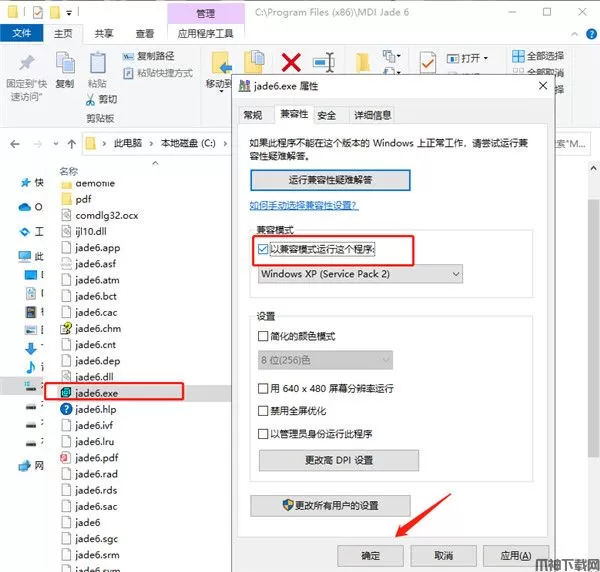Expand chevron after Local Disk (C:) breadcrumb
This screenshot has width=600, height=572.
[x=225, y=143]
